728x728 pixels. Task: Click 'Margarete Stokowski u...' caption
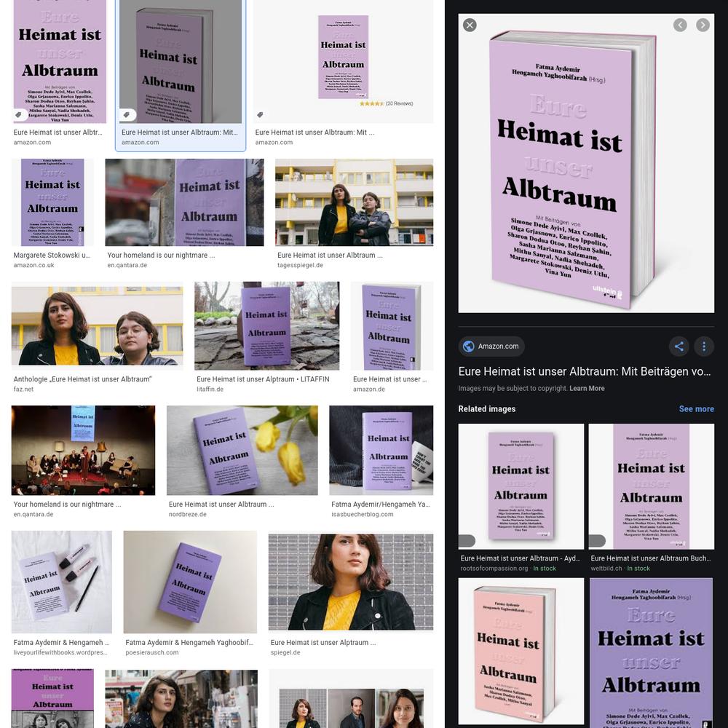[x=52, y=256]
